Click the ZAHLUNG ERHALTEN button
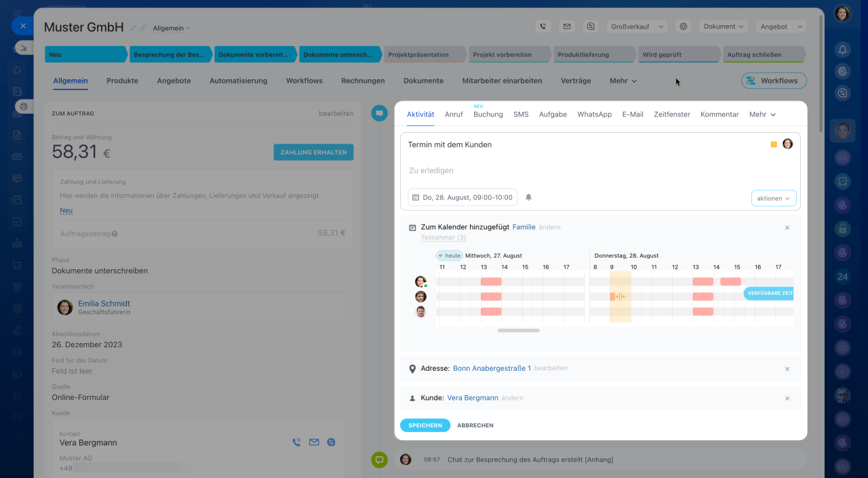The height and width of the screenshot is (478, 868). (x=313, y=153)
